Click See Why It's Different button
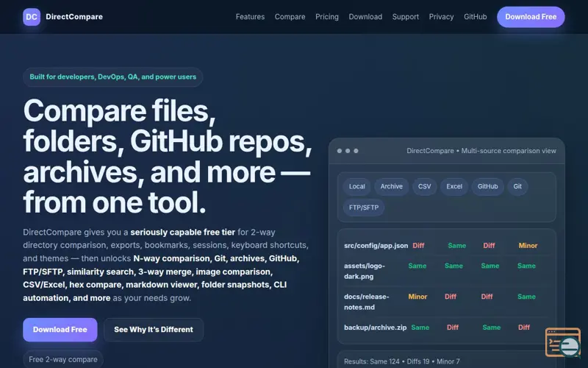This screenshot has height=368, width=588. (154, 330)
